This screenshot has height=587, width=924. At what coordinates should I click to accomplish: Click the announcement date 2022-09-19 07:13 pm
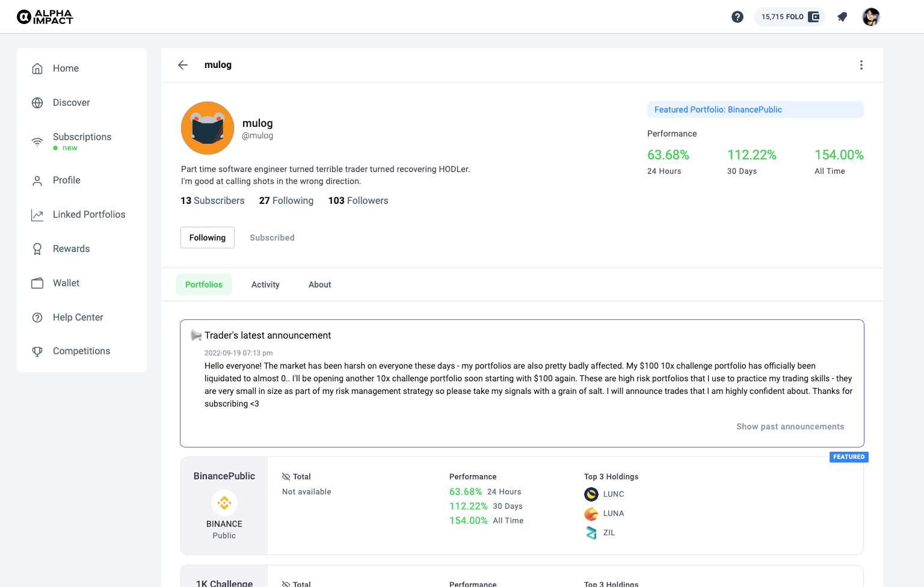click(239, 353)
